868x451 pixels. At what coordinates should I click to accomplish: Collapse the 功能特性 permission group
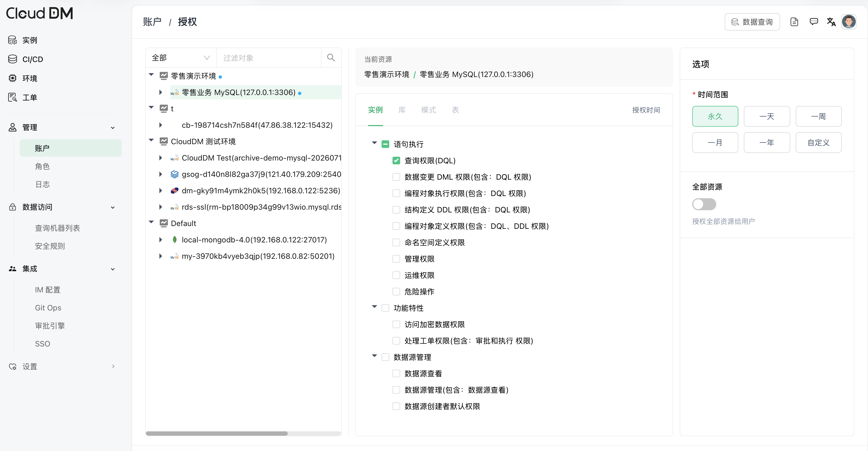(374, 307)
